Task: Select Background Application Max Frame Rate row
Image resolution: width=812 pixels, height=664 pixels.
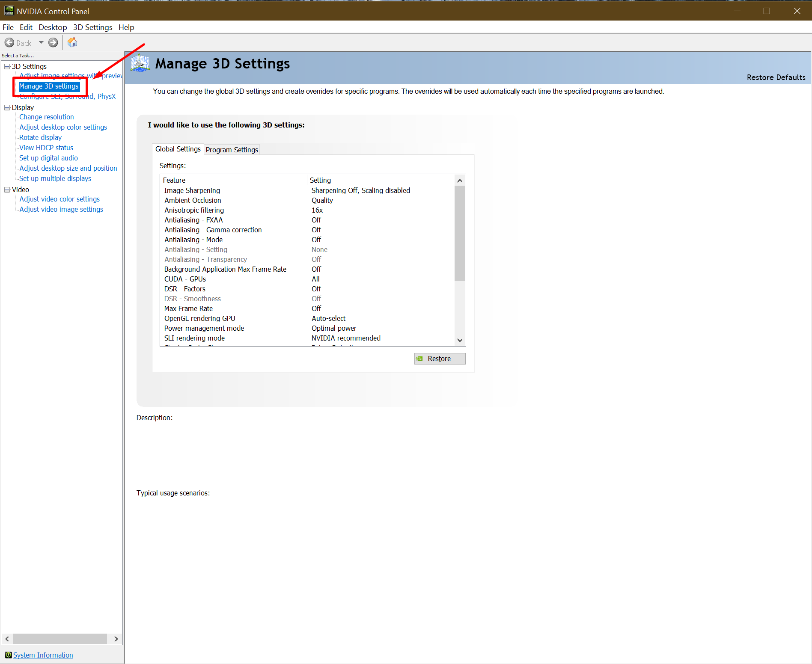Action: tap(307, 269)
